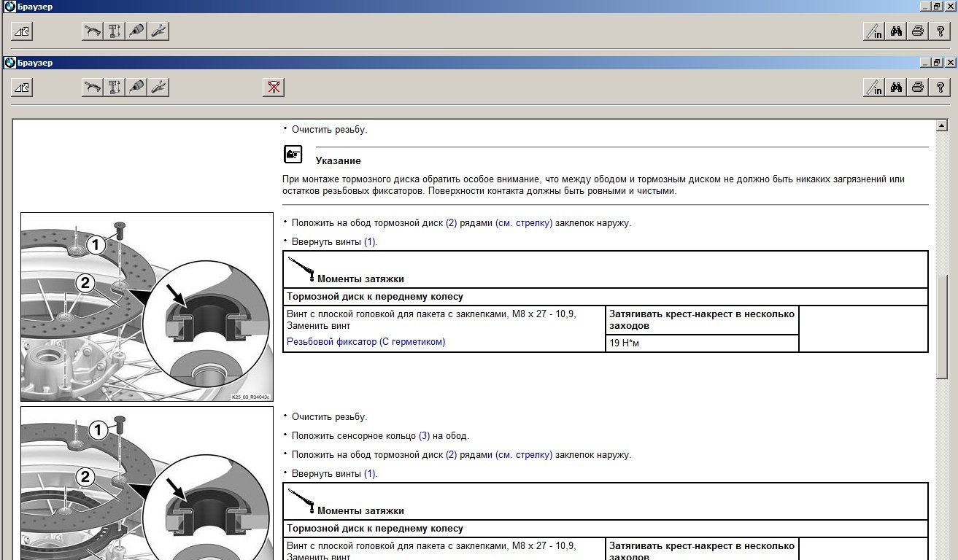Screen dimensions: 958x560
Task: Click pliers tool icon in lower Браузер toolbar
Action: click(158, 87)
